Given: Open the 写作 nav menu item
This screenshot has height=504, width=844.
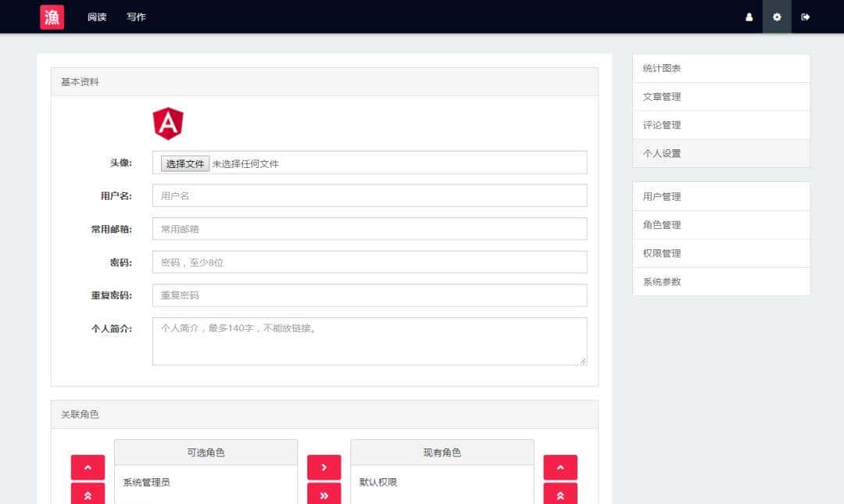Looking at the screenshot, I should [x=136, y=16].
